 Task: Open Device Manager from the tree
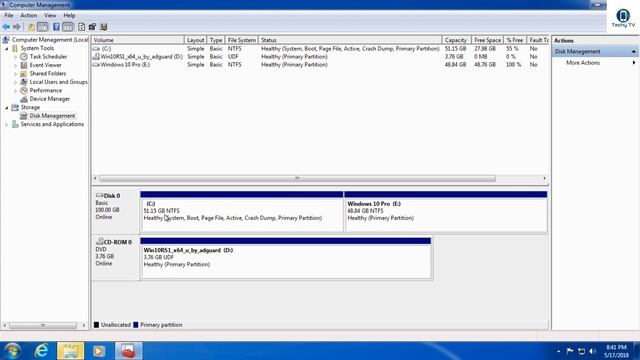click(49, 99)
